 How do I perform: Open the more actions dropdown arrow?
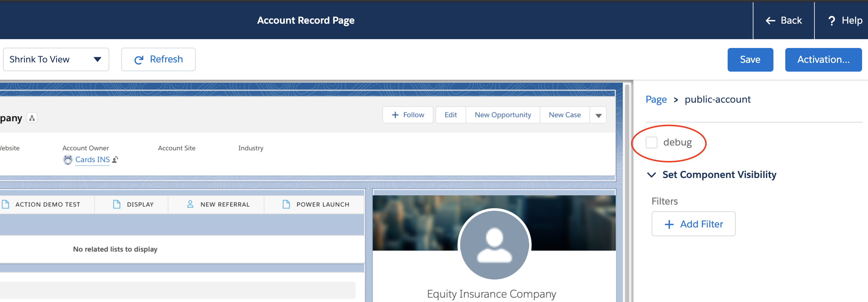pyautogui.click(x=598, y=115)
